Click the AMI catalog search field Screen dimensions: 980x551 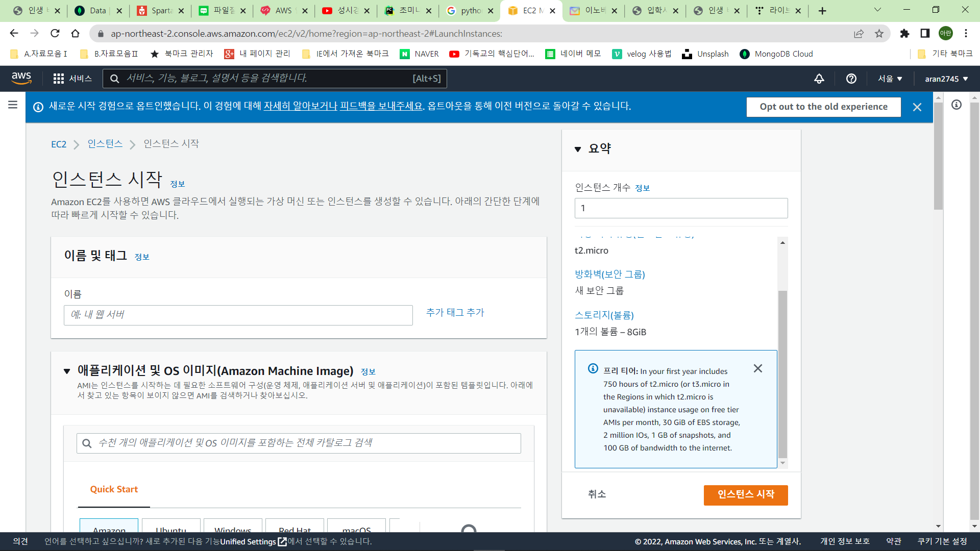coord(299,443)
